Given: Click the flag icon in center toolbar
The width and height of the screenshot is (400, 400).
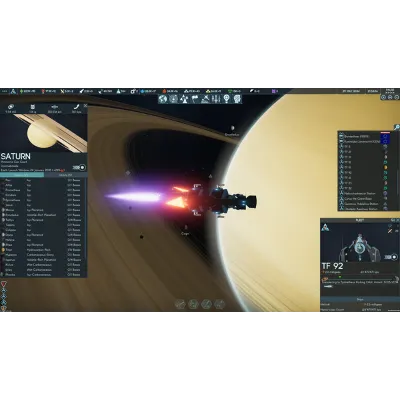Looking at the screenshot, I should [194, 99].
